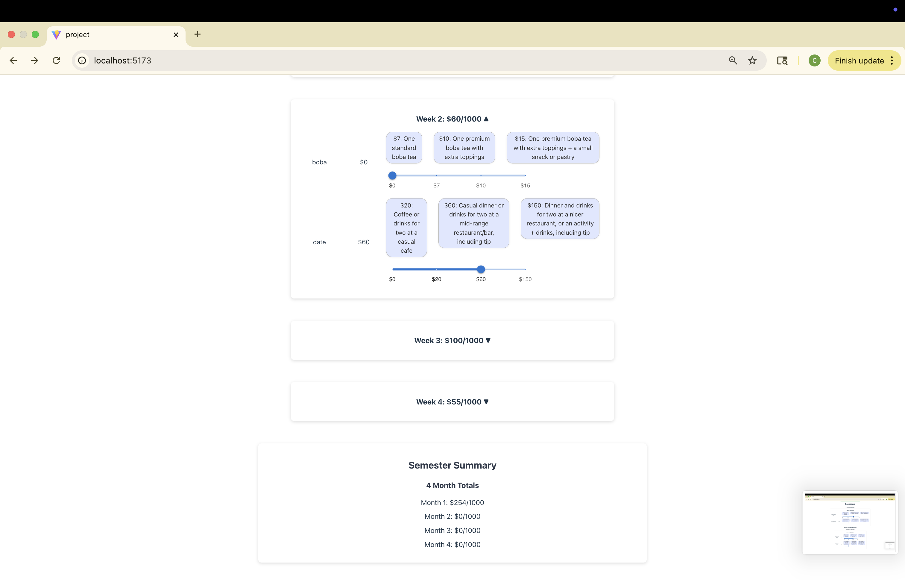Open the tab search sidebar icon
905x588 pixels.
(x=782, y=60)
